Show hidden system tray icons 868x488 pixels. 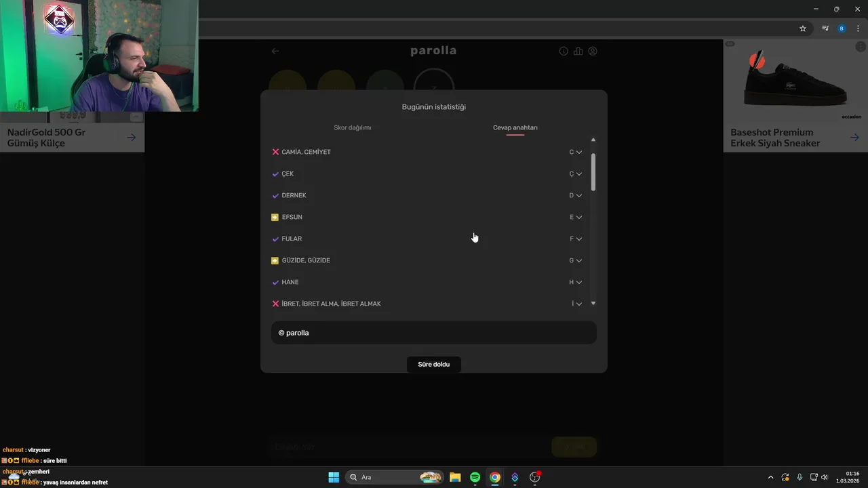(x=770, y=477)
